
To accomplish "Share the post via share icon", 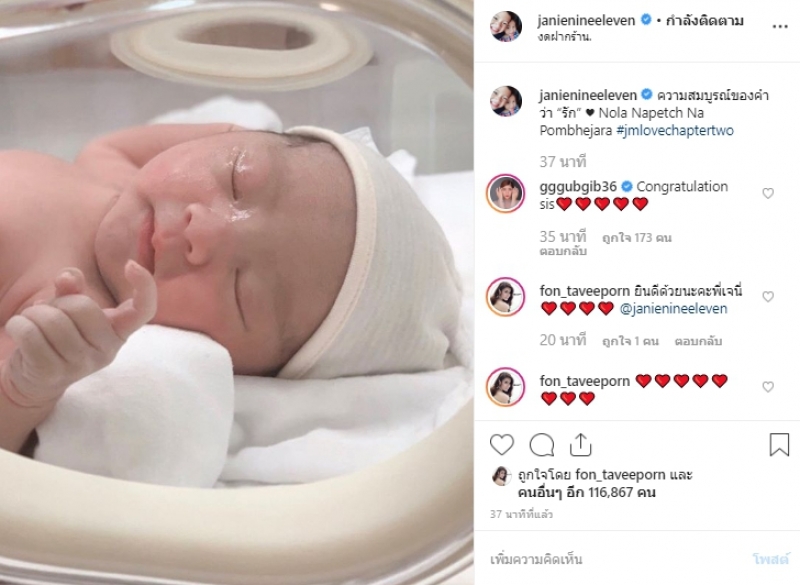I will (x=580, y=445).
